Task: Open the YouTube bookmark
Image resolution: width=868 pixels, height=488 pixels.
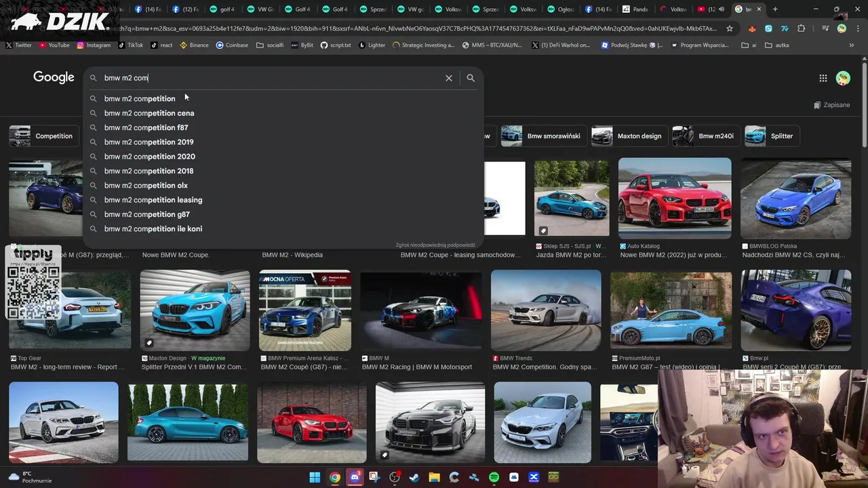Action: [54, 45]
